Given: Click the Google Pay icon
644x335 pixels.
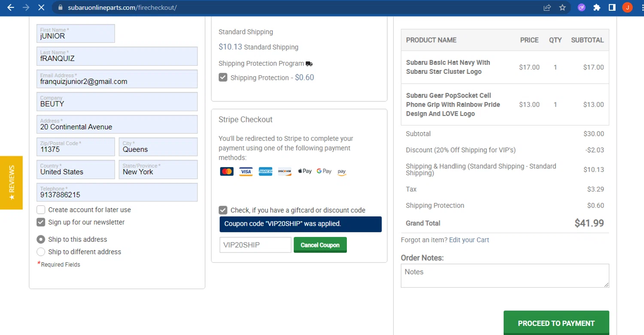Looking at the screenshot, I should [324, 171].
